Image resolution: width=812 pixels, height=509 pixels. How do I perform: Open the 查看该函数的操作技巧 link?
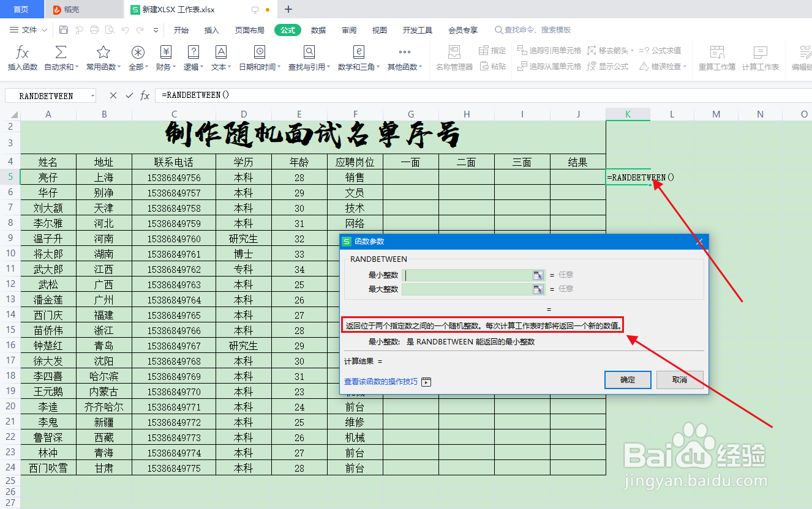click(x=381, y=382)
